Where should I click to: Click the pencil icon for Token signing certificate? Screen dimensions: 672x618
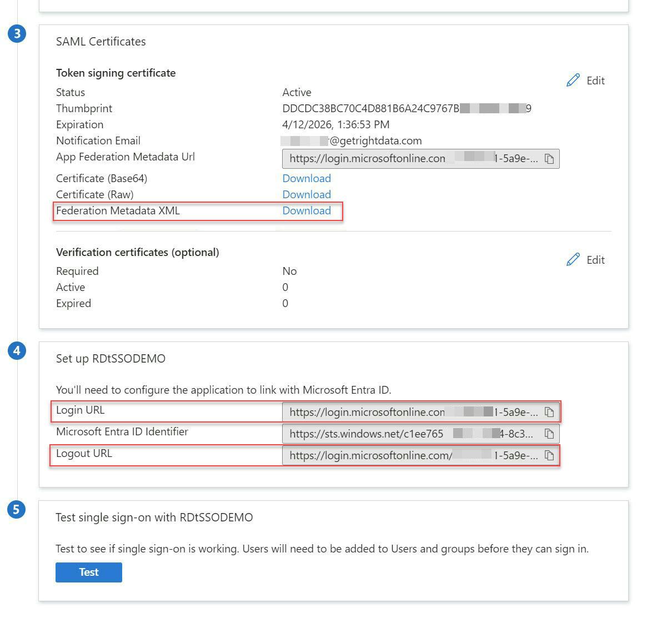573,81
